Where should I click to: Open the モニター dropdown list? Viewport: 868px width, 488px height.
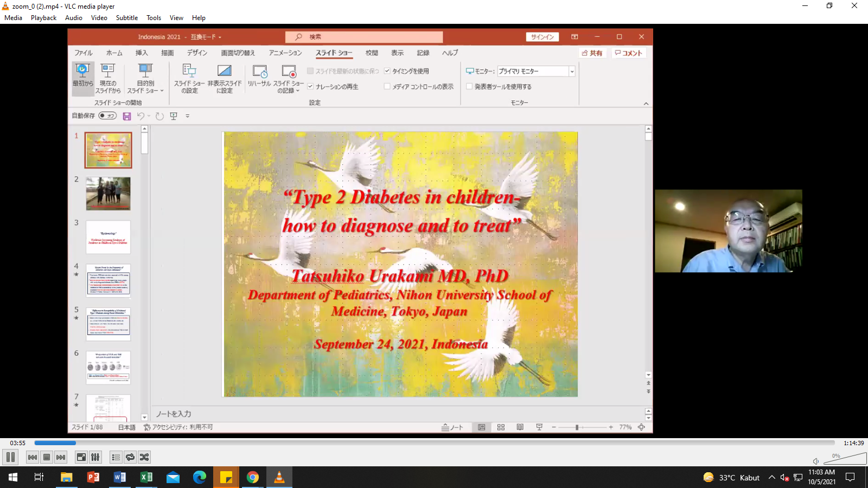pos(572,72)
